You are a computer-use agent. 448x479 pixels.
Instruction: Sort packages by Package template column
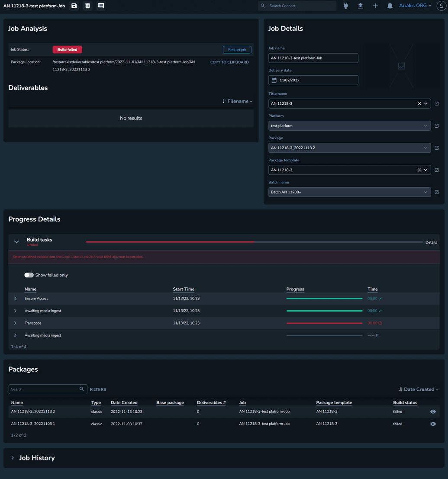point(334,403)
